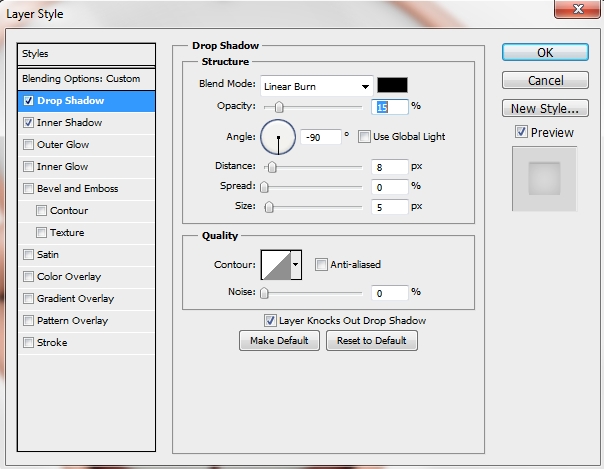
Task: Click the Size value field
Action: [389, 207]
